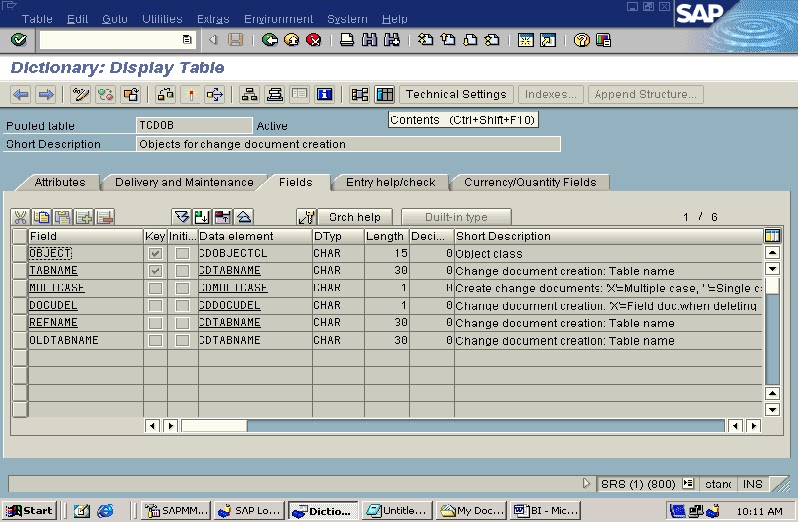798x522 pixels.
Task: Click the Save diskette icon
Action: [235, 40]
